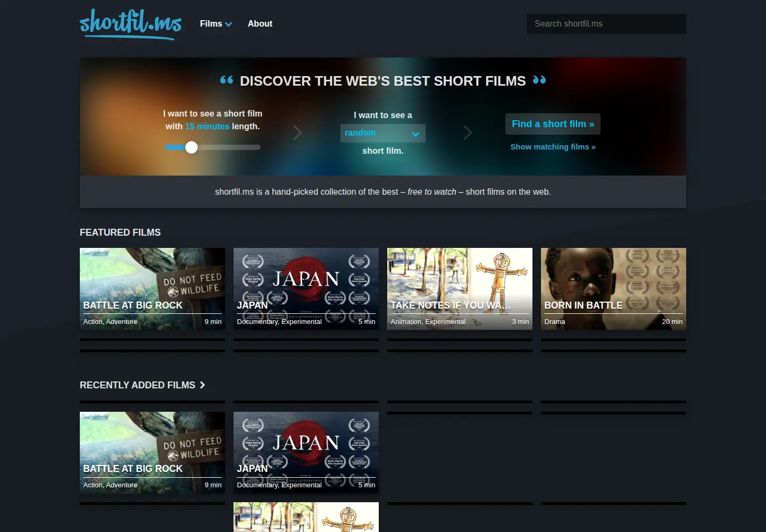Image resolution: width=766 pixels, height=532 pixels.
Task: Follow the "Show matching films" link
Action: pyautogui.click(x=553, y=147)
